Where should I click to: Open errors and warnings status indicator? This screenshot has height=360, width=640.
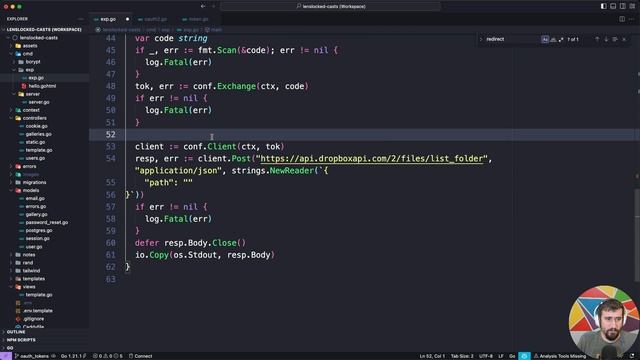pos(108,356)
